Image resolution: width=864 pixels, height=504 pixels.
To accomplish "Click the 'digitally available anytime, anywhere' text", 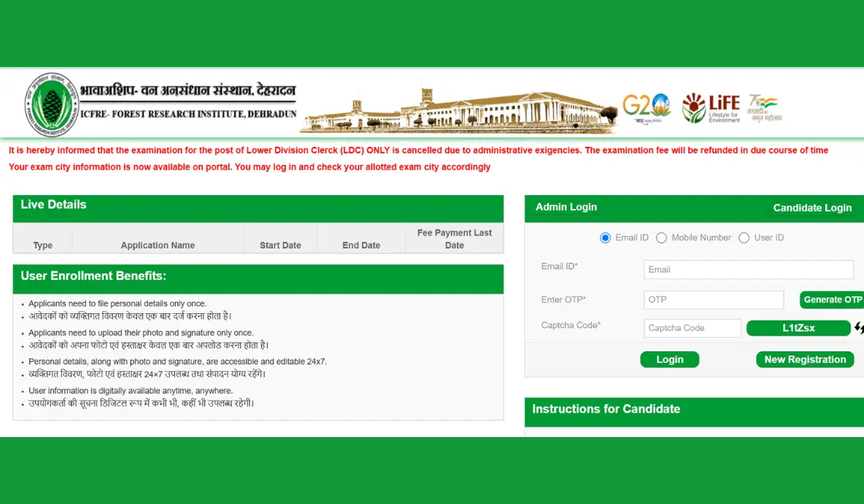I will click(x=130, y=390).
